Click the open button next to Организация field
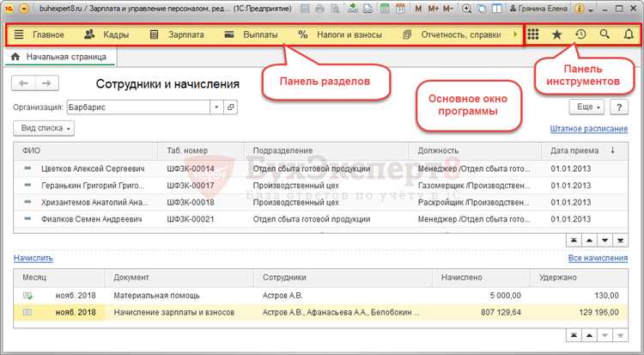Viewport: 644px width, 355px height. pyautogui.click(x=231, y=107)
